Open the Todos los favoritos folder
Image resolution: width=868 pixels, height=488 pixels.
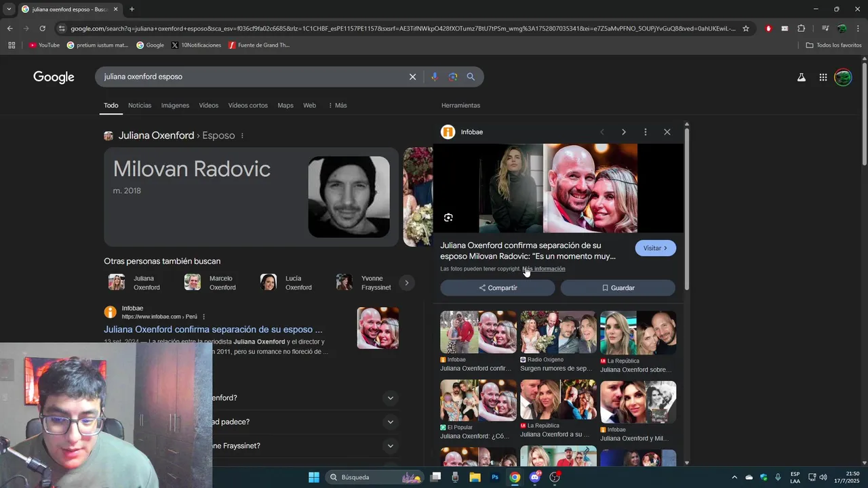pyautogui.click(x=833, y=45)
